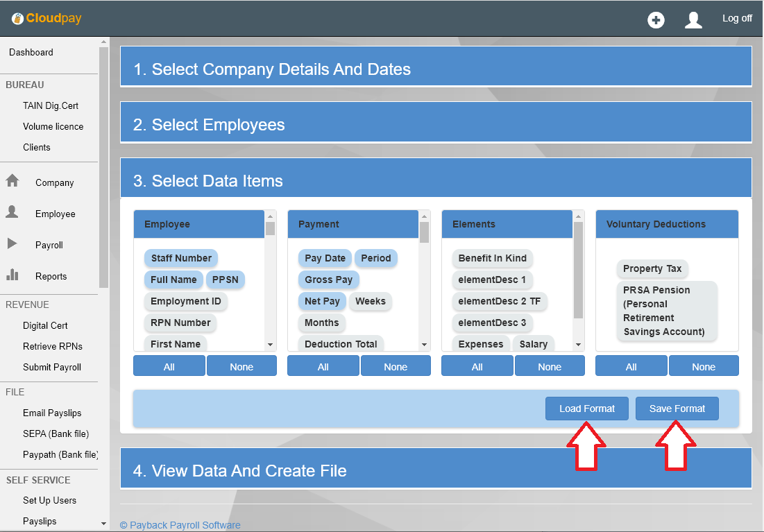This screenshot has width=764, height=532.
Task: Click the Cloudpay logo
Action: click(47, 19)
